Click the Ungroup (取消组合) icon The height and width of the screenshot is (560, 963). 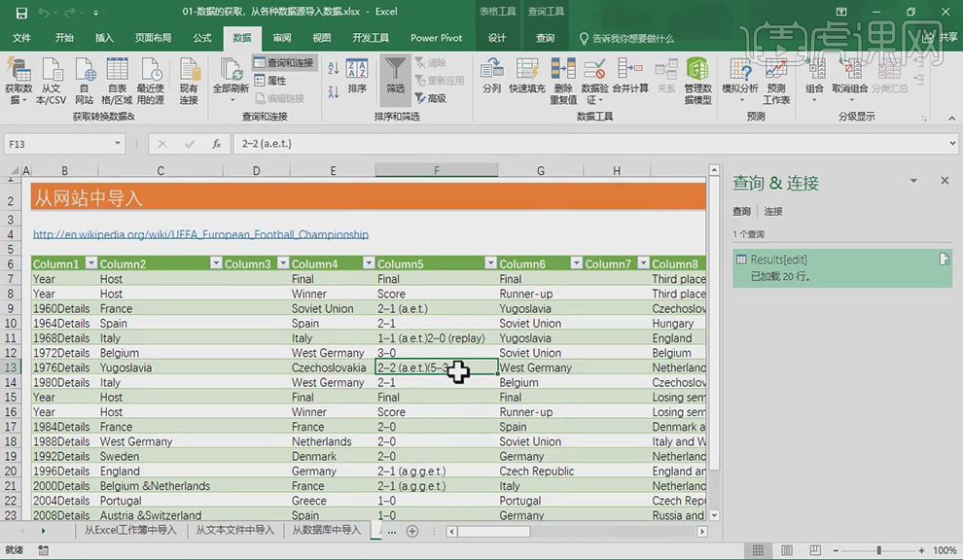(850, 80)
